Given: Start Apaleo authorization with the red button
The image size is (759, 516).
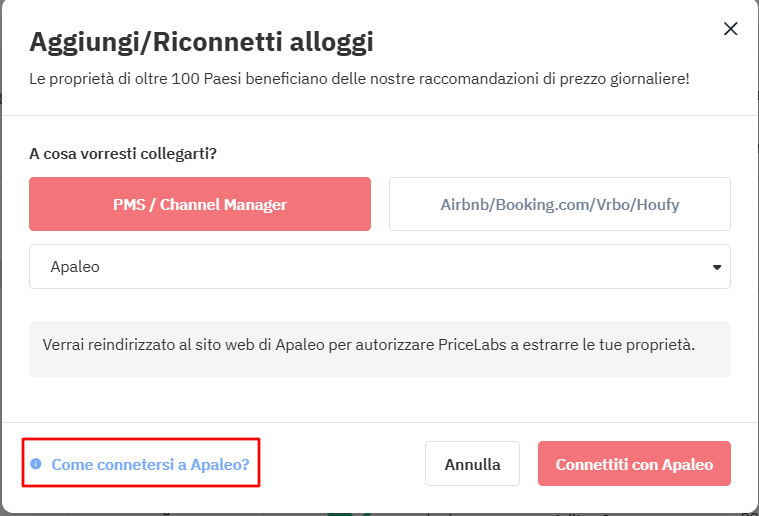Looking at the screenshot, I should coord(634,464).
